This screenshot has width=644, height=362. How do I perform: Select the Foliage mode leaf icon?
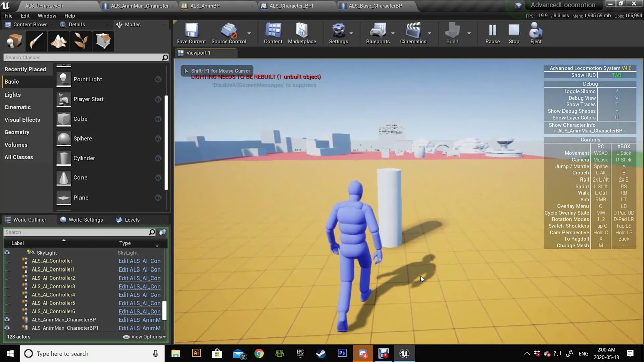(x=80, y=41)
